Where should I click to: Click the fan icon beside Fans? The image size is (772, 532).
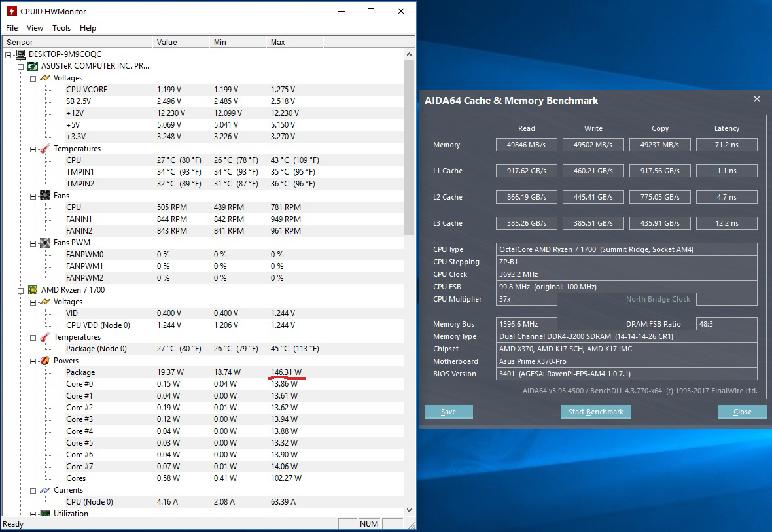click(x=45, y=196)
